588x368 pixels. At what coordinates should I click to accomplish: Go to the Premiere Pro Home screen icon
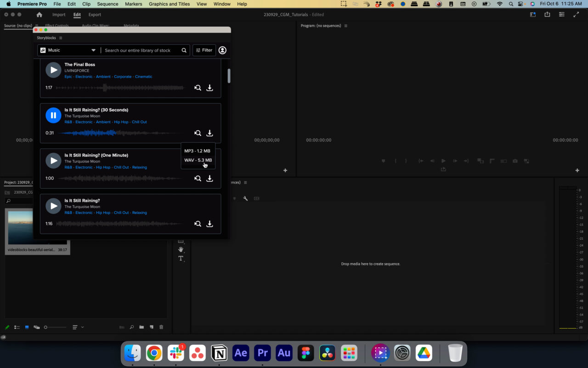coord(40,15)
